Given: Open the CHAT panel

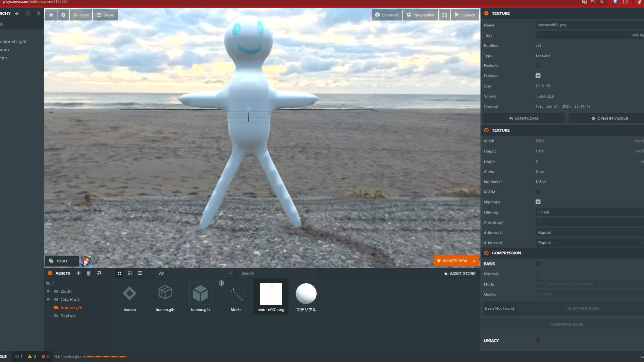Looking at the screenshot, I should (x=62, y=261).
